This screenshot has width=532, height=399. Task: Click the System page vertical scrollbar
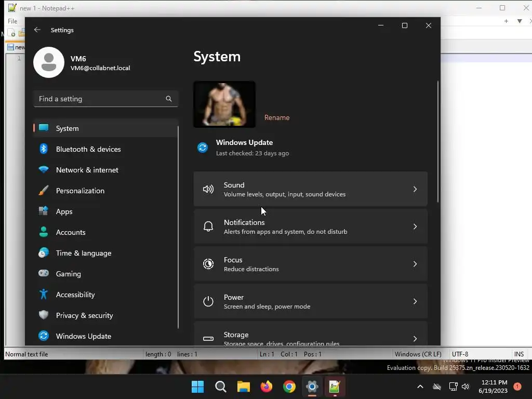click(438, 141)
